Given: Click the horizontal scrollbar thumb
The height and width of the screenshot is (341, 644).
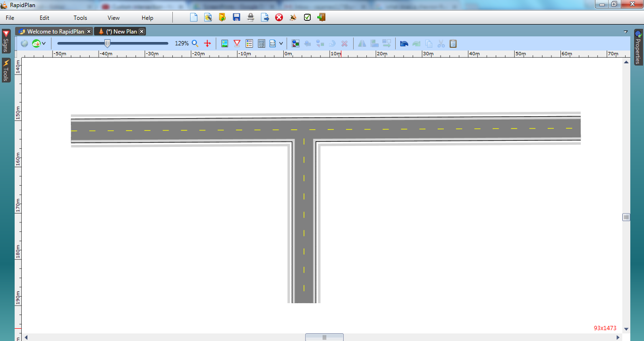Looking at the screenshot, I should pos(324,337).
